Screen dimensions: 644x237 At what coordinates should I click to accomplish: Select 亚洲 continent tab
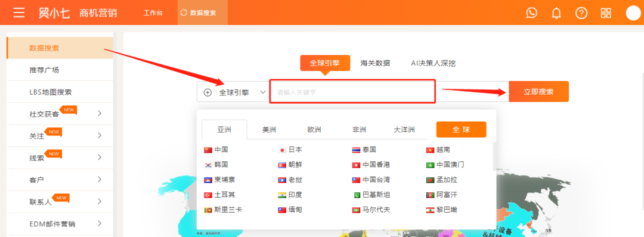224,130
